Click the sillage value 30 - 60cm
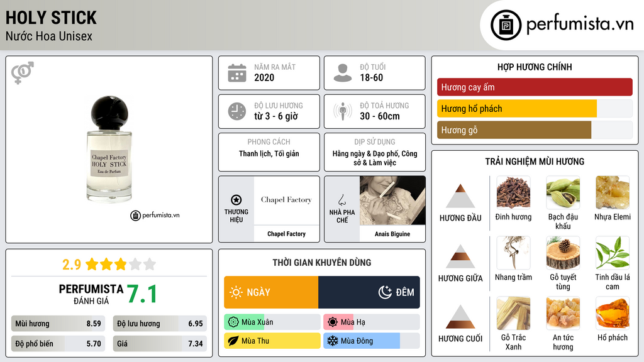The height and width of the screenshot is (362, 644). pyautogui.click(x=379, y=116)
